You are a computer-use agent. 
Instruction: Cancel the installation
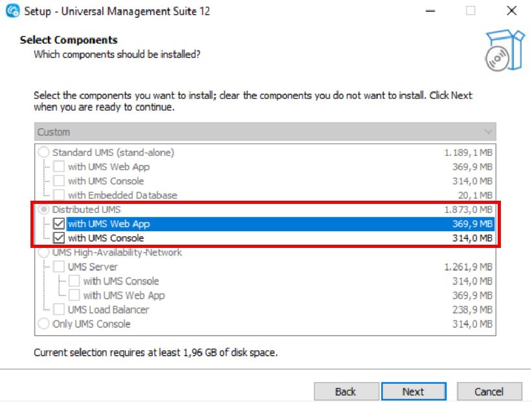(489, 391)
